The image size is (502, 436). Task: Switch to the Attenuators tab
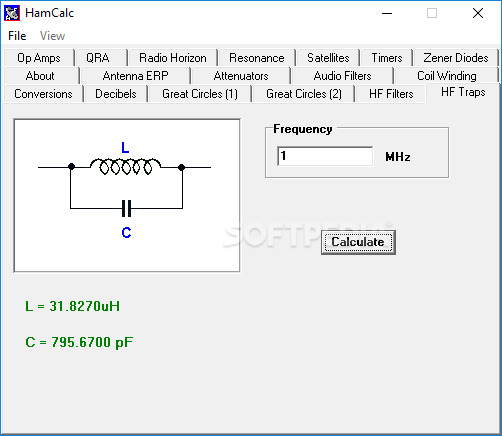[x=241, y=76]
